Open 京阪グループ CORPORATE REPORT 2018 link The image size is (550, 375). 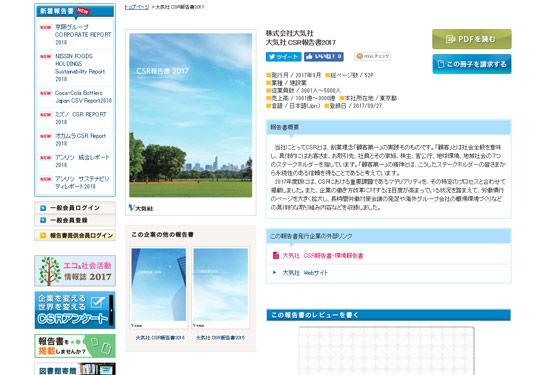[83, 34]
